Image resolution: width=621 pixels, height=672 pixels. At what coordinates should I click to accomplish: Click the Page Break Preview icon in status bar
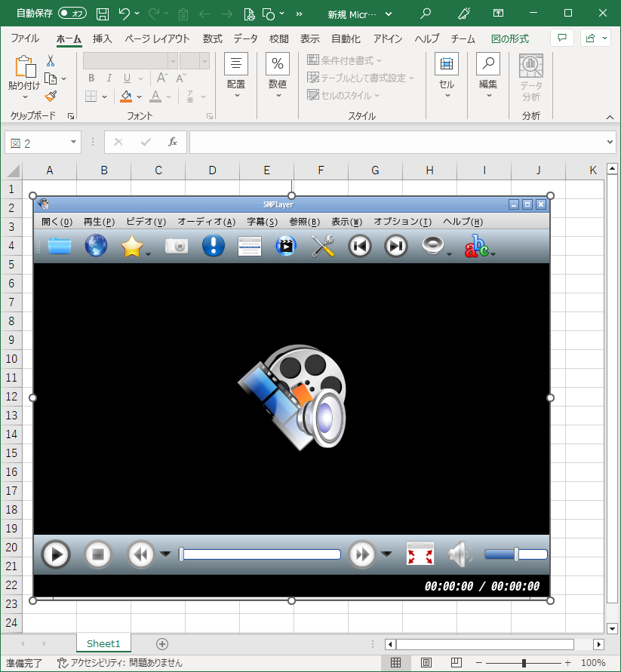(x=456, y=662)
